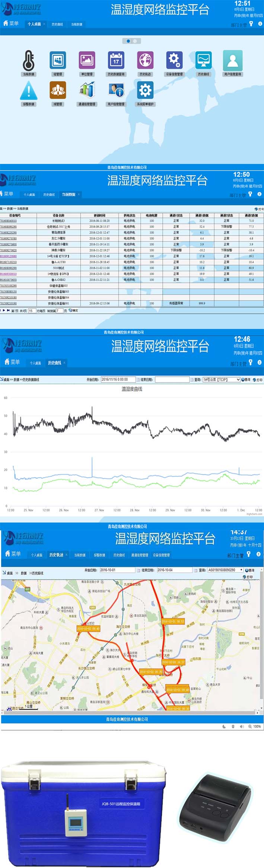Open the 历史曲线 monitor icon
264x868 pixels.
point(204,60)
